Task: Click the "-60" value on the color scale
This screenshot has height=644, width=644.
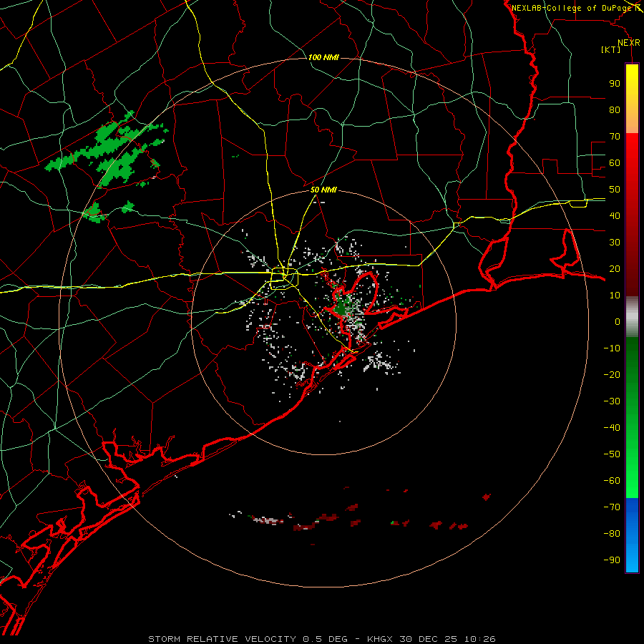Action: 612,481
